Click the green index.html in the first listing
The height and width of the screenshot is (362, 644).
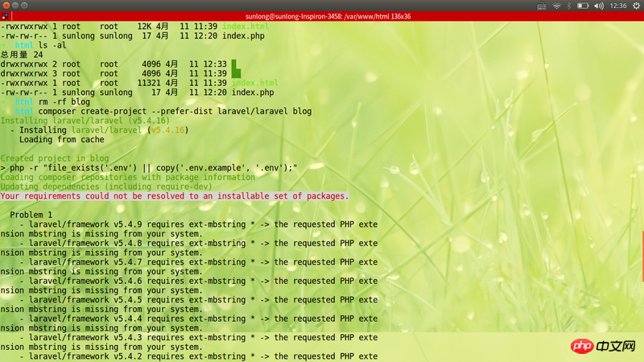(x=246, y=27)
